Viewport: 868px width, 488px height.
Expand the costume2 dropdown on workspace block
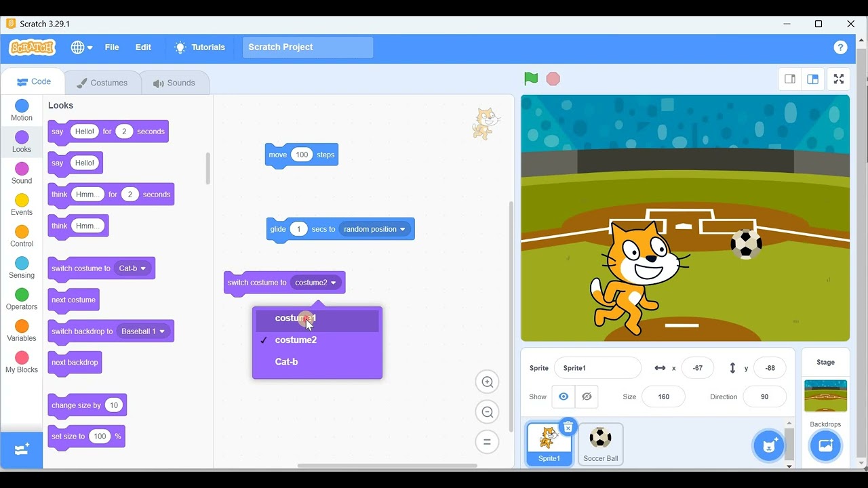[316, 283]
